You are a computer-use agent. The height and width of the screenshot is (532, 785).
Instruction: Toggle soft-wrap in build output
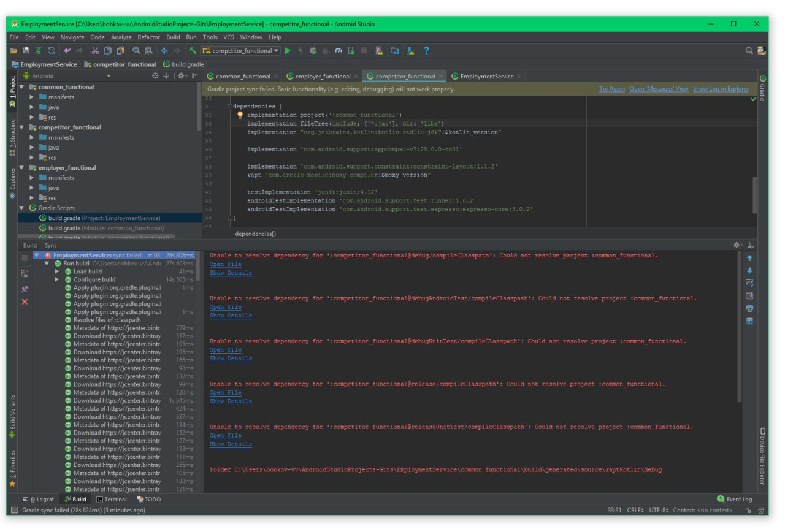click(749, 283)
